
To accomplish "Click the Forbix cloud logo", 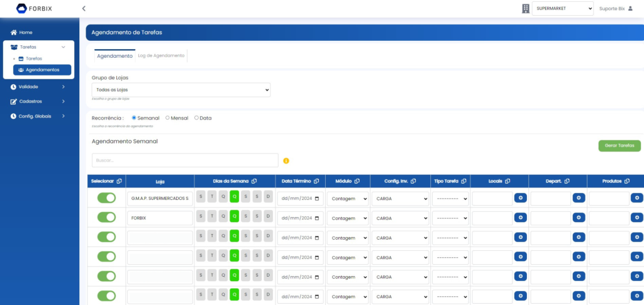I will (21, 8).
